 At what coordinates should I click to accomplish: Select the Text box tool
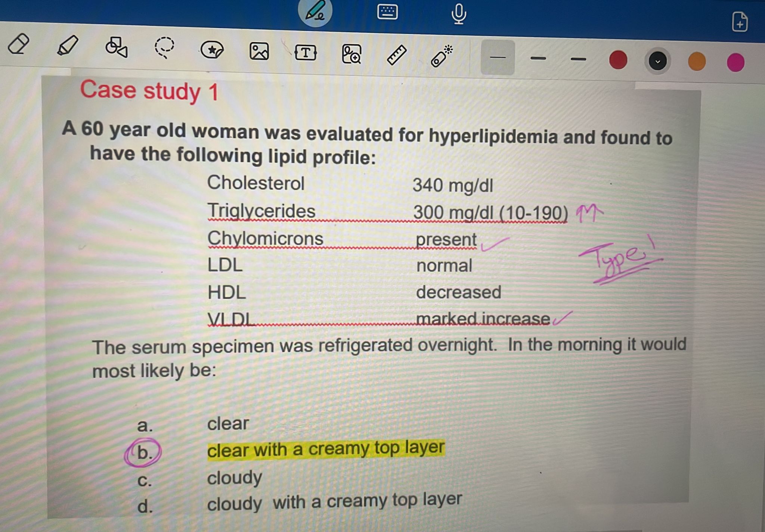306,53
